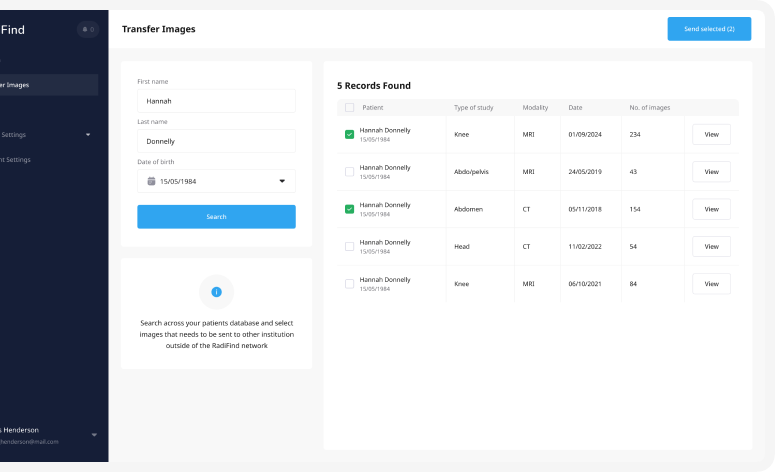Screen dimensions: 775x472
Task: View the Head CT study
Action: tap(711, 246)
